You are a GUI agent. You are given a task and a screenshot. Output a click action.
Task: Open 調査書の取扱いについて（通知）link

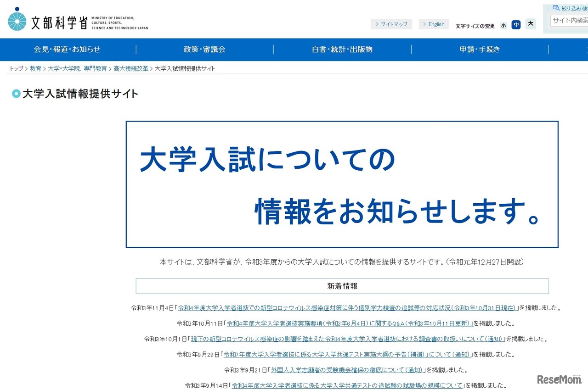click(347, 339)
